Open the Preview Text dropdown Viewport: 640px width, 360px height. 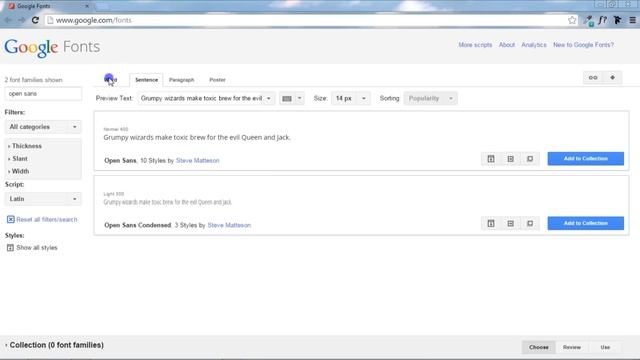206,98
